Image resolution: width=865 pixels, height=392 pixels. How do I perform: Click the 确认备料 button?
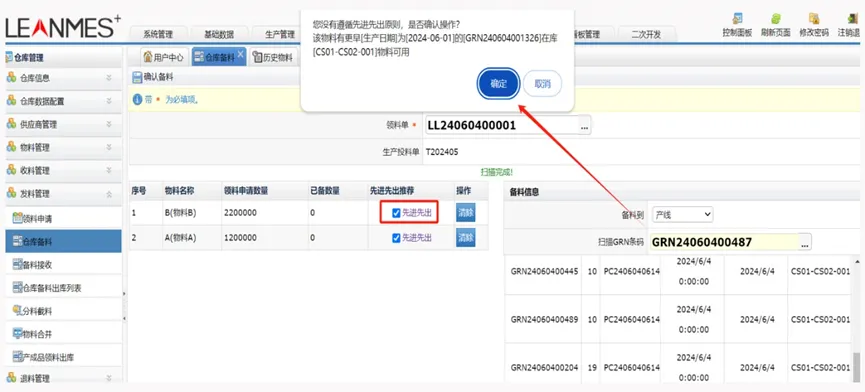click(153, 78)
